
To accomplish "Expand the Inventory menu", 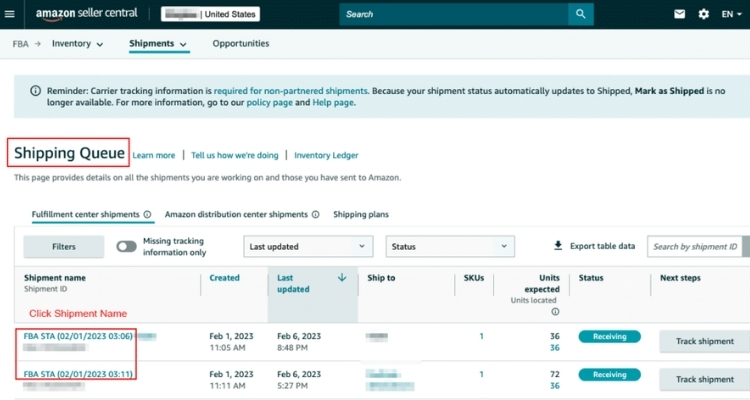I will pyautogui.click(x=78, y=44).
